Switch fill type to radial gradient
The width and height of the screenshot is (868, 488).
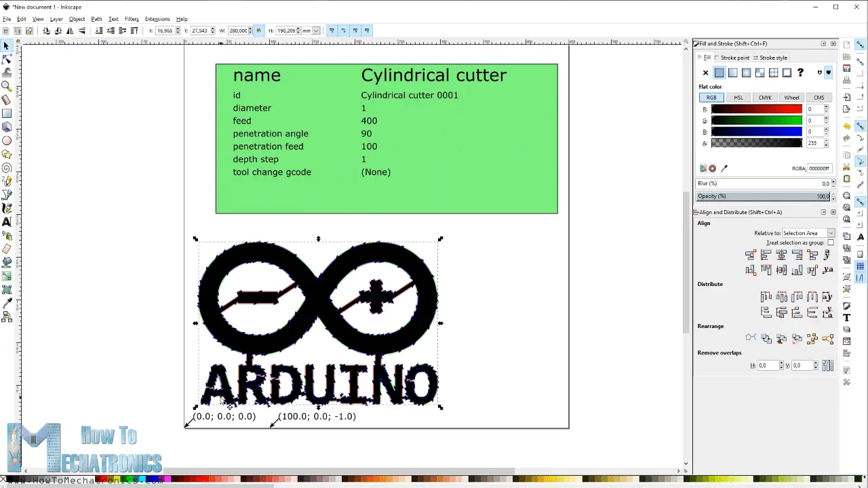[746, 73]
